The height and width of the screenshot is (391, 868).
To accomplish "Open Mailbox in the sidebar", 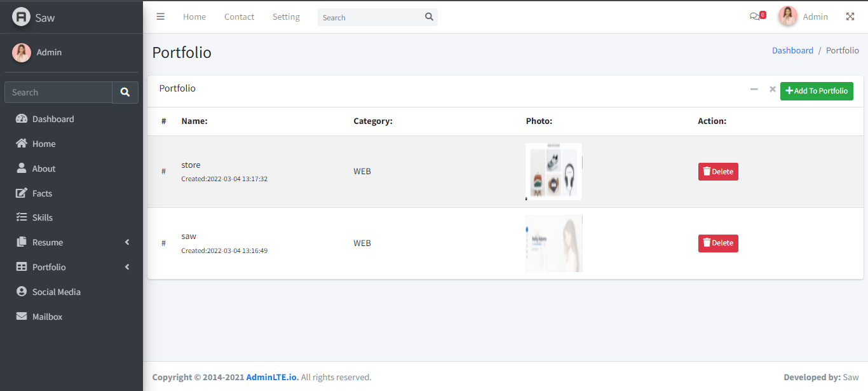I will coord(47,317).
